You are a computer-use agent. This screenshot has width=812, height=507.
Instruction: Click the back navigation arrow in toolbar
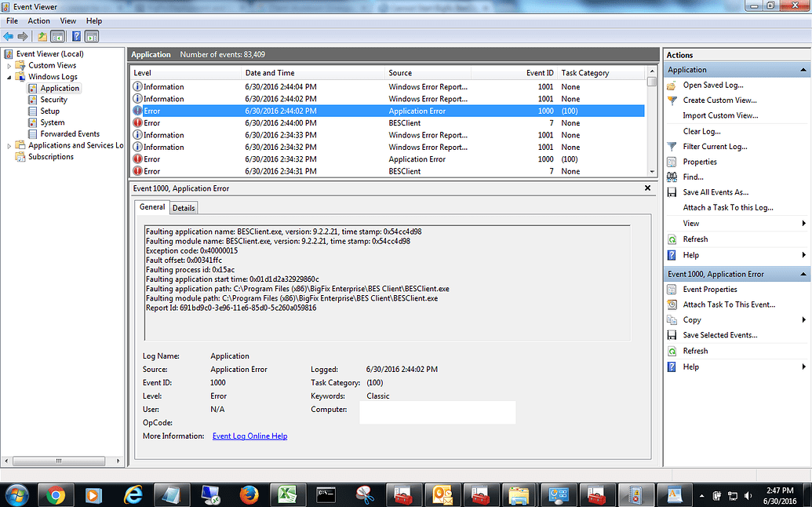[x=9, y=36]
